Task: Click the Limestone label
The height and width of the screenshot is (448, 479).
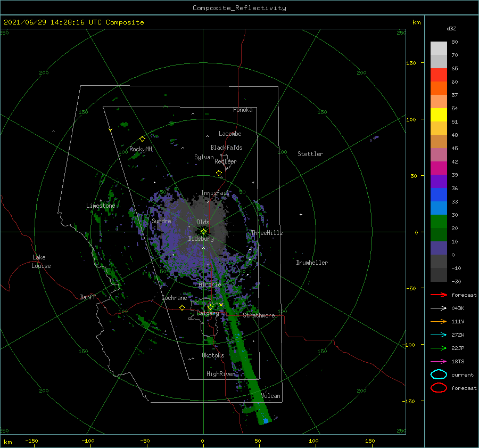Action: (101, 206)
